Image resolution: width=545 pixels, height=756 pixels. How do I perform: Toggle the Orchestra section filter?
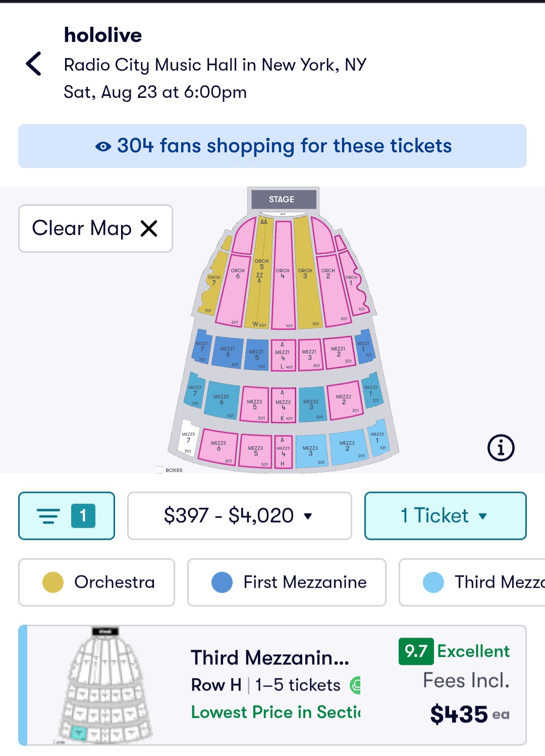(96, 582)
